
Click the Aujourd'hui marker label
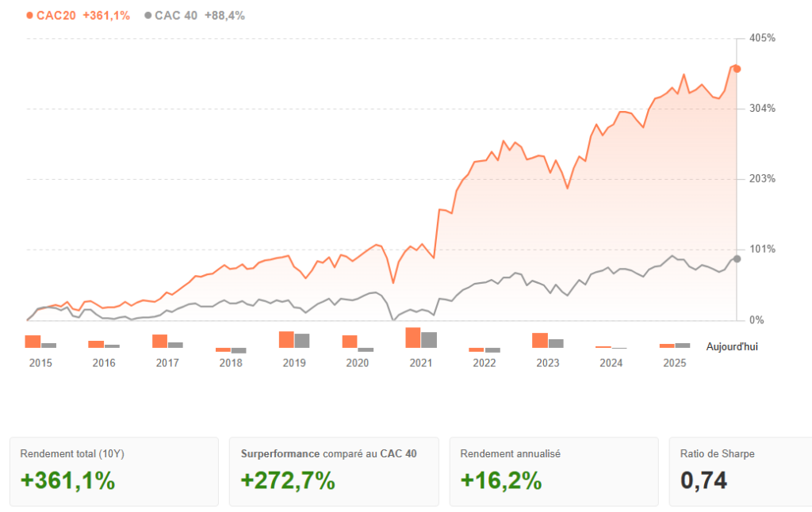[x=732, y=346]
